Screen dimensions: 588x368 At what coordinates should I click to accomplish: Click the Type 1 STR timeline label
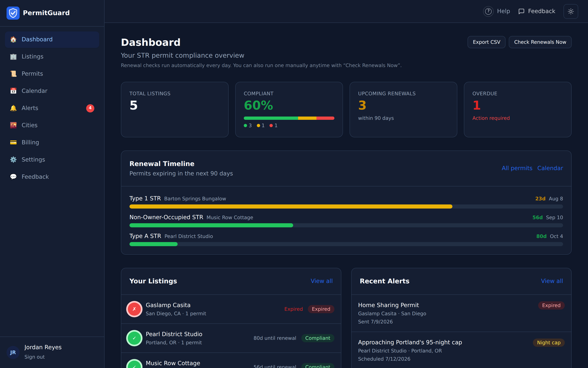click(145, 199)
